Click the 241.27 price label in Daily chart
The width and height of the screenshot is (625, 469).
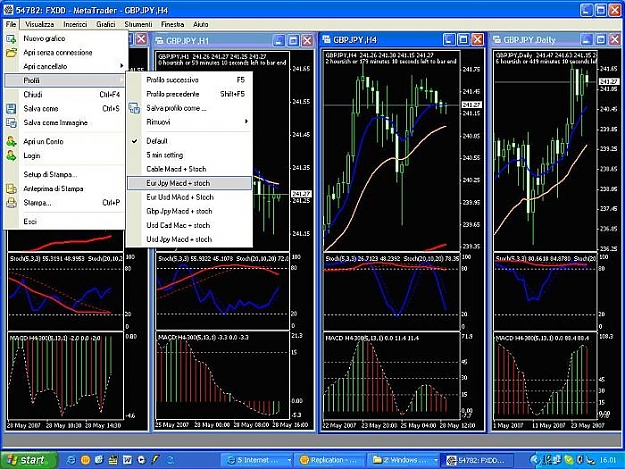(x=609, y=81)
